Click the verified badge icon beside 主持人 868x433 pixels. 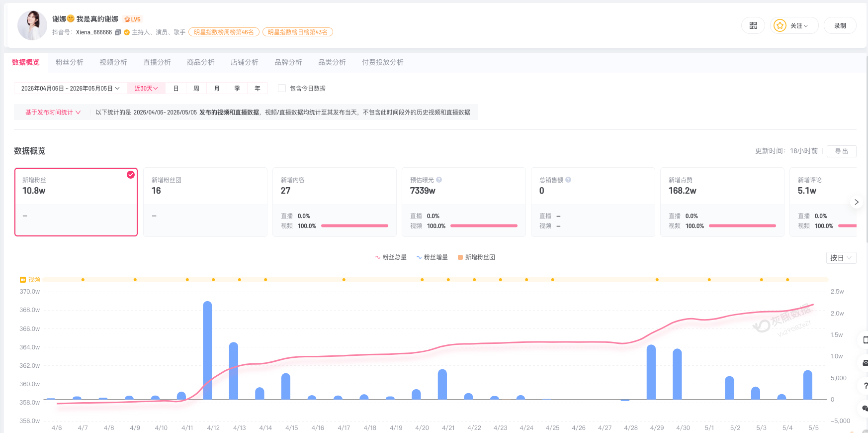tap(127, 32)
